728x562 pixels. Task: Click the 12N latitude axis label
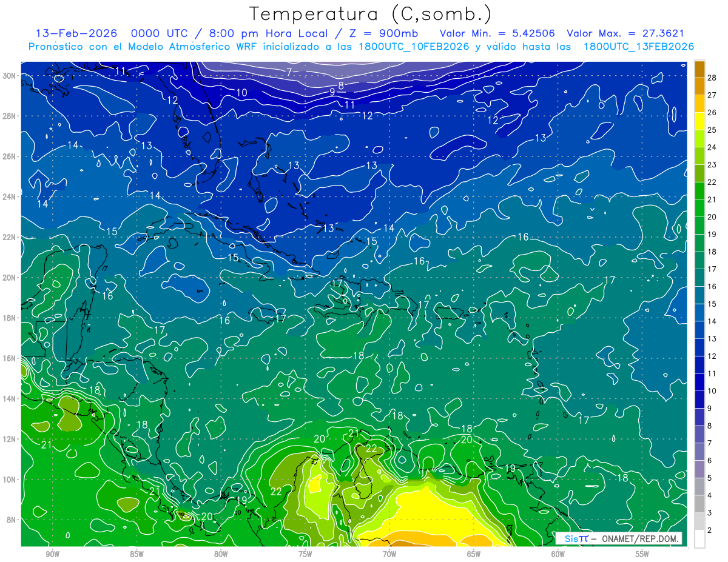point(10,439)
